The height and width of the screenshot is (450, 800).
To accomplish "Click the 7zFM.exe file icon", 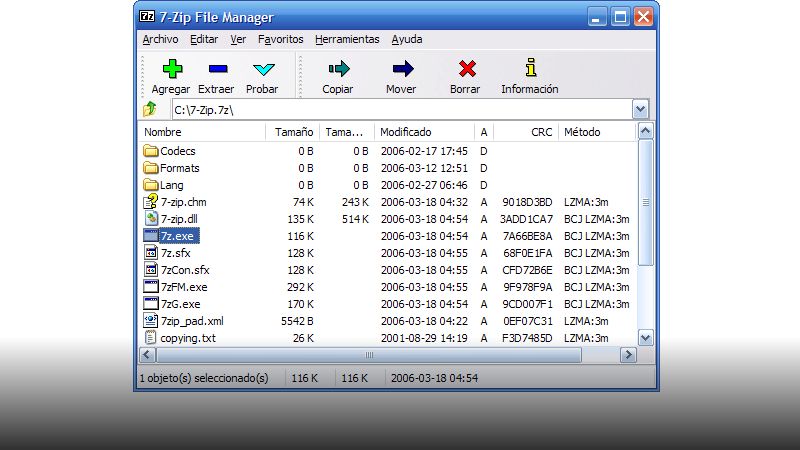I will (x=151, y=286).
